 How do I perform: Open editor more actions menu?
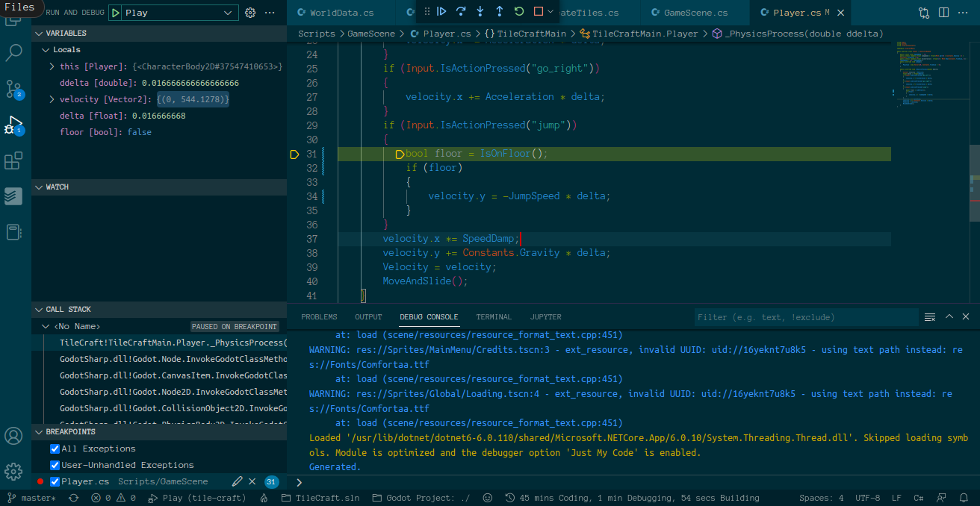coord(964,13)
